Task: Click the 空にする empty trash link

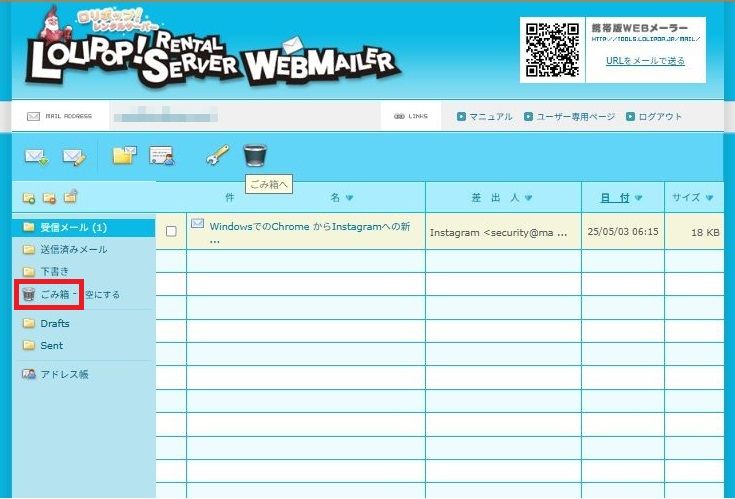Action: (x=101, y=294)
